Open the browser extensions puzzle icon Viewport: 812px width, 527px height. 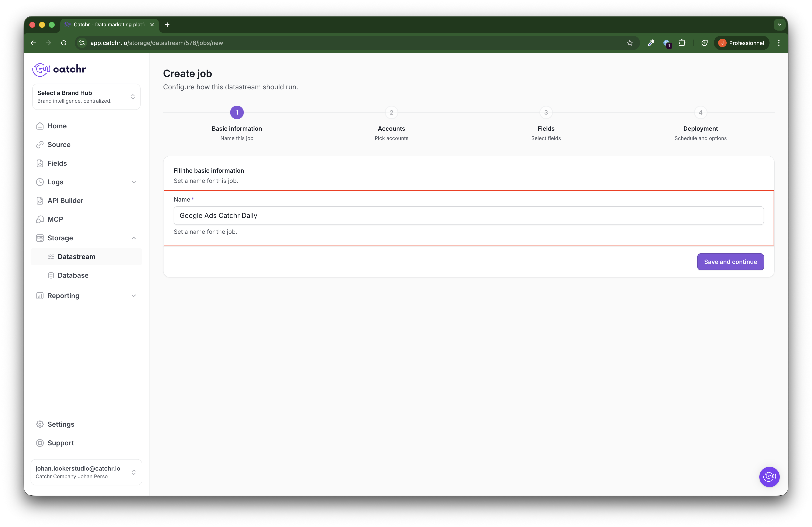(682, 43)
